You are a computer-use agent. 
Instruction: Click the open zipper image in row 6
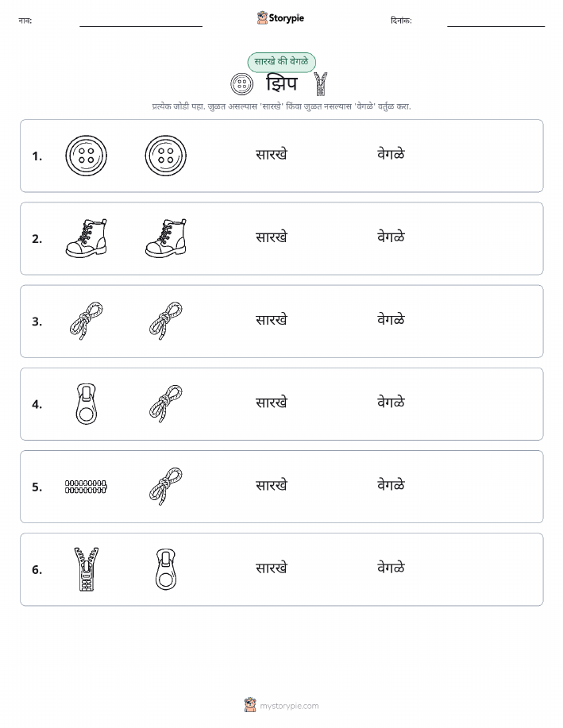pyautogui.click(x=86, y=569)
